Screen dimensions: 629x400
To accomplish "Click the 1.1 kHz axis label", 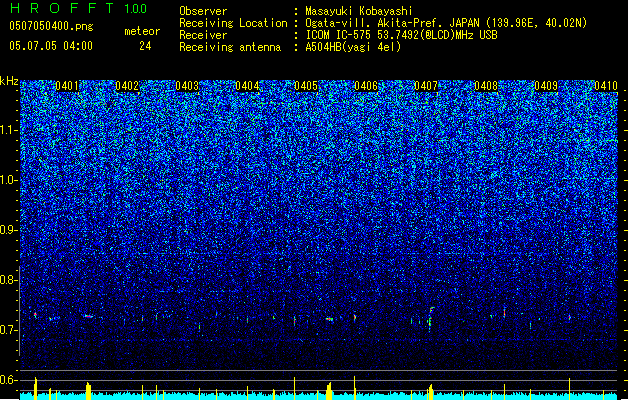I will (x=9, y=130).
